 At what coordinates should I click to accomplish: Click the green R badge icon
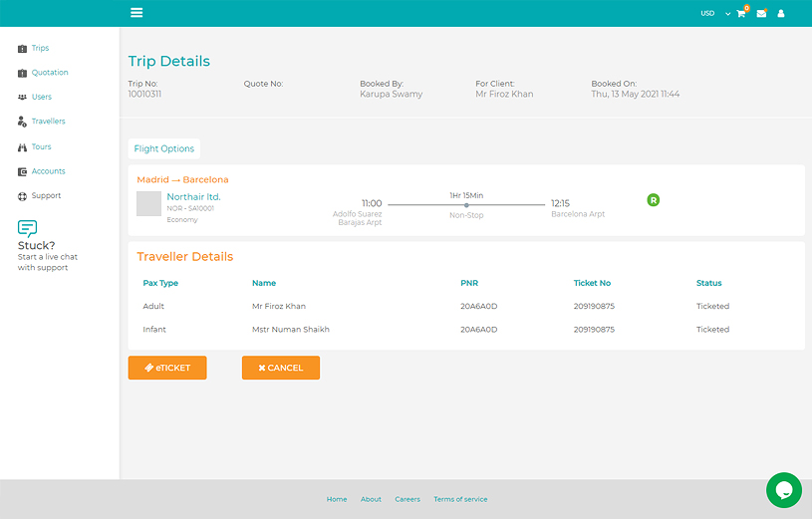click(654, 200)
